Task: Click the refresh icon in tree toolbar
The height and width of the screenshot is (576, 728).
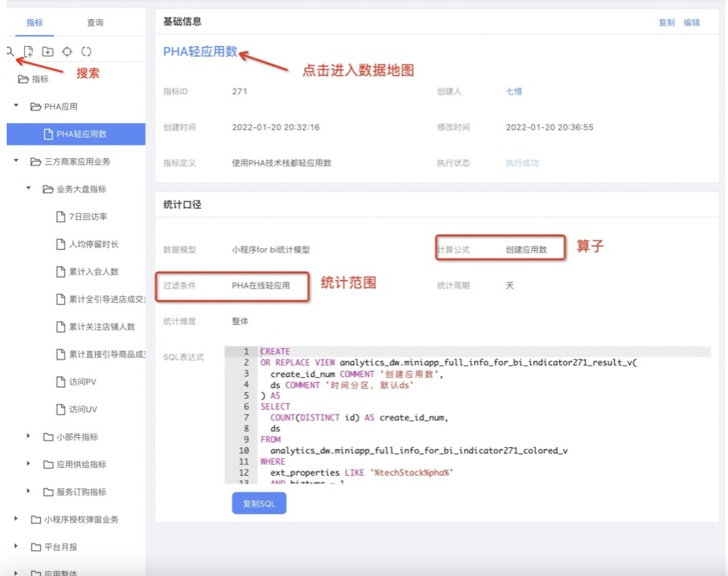Action: (86, 51)
